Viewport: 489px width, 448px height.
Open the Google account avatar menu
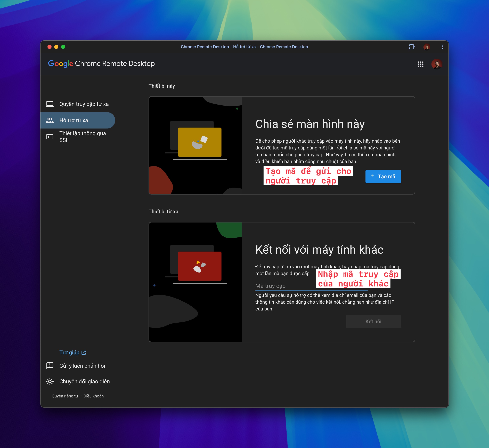click(x=436, y=64)
